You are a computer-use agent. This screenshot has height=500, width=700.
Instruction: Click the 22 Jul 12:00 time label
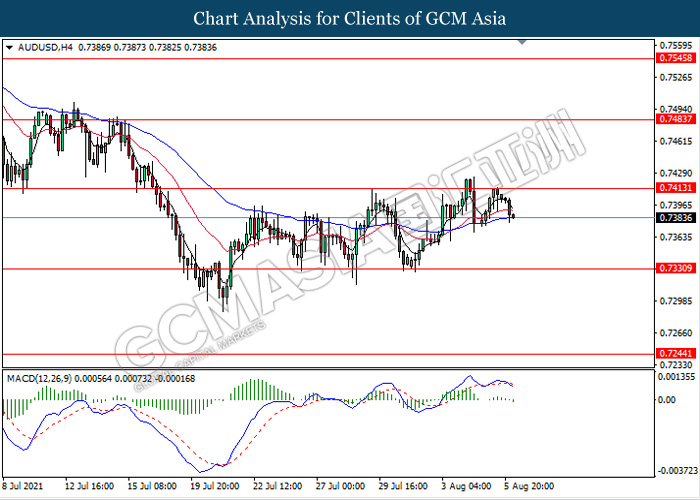point(280,486)
